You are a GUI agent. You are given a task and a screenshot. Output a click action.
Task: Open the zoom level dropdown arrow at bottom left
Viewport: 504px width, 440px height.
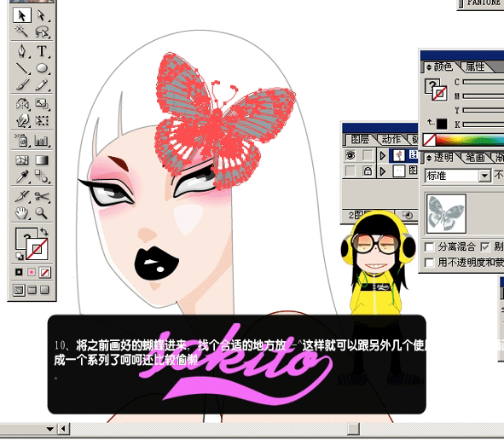click(x=49, y=429)
